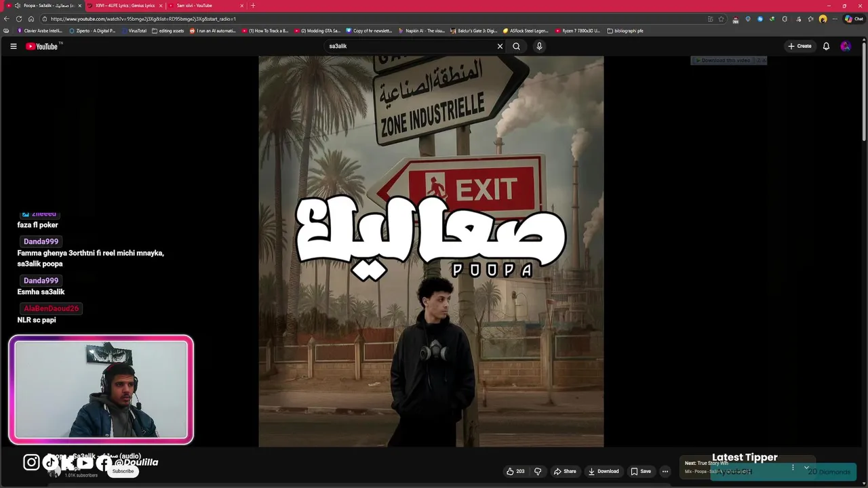Click the streamer webcam overlay

[x=101, y=390]
